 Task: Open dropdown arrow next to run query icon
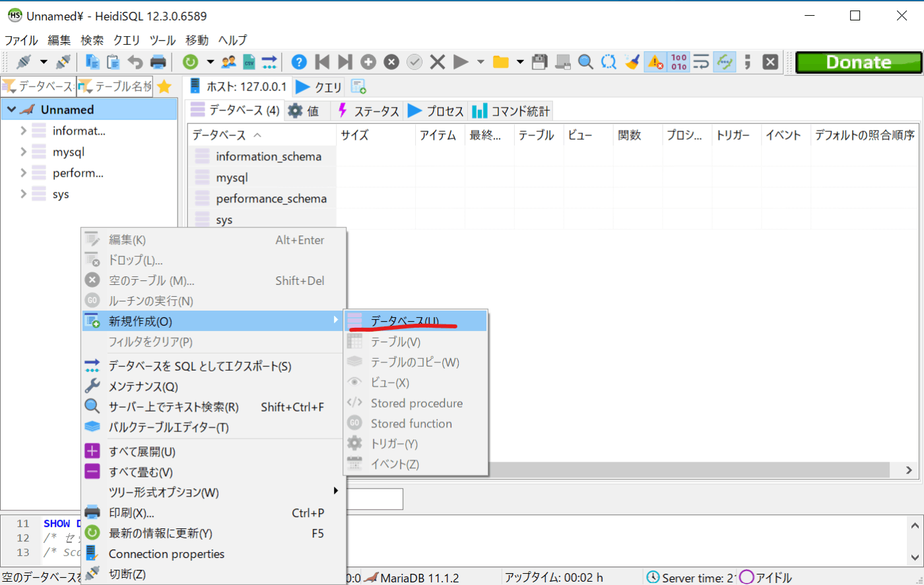(480, 62)
